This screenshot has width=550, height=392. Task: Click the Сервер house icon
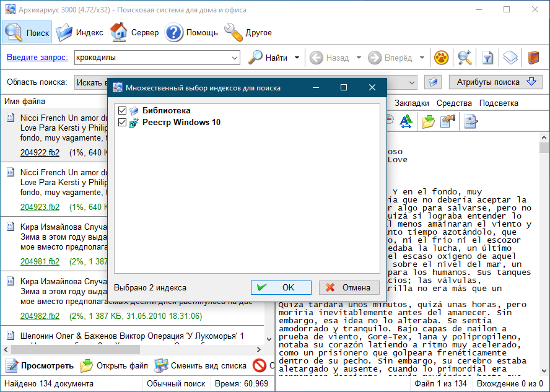tap(119, 32)
